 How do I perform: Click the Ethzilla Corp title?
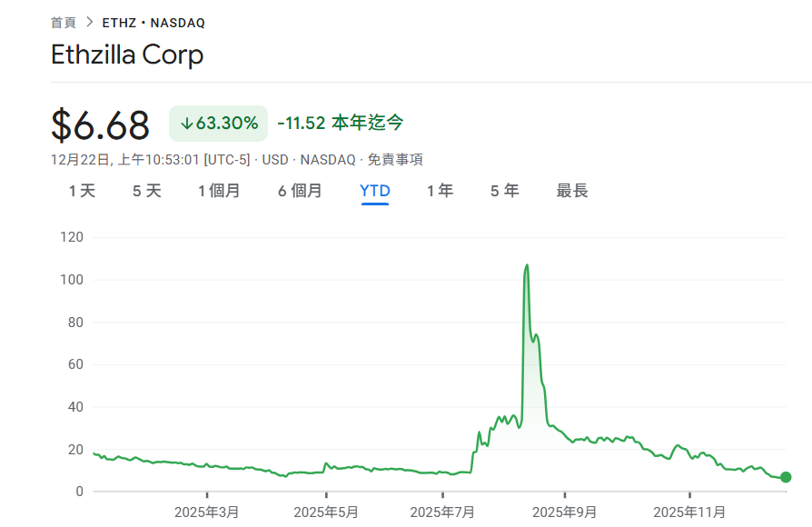[x=128, y=55]
